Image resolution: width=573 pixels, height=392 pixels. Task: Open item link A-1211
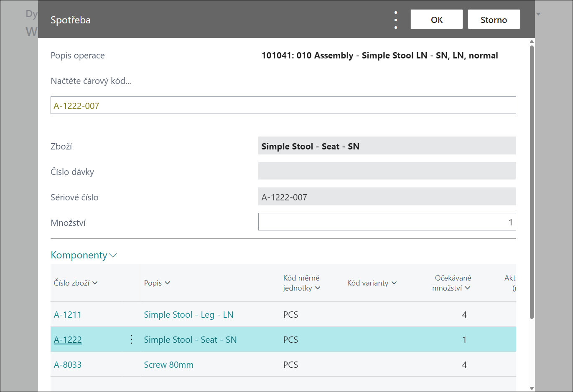[68, 315]
